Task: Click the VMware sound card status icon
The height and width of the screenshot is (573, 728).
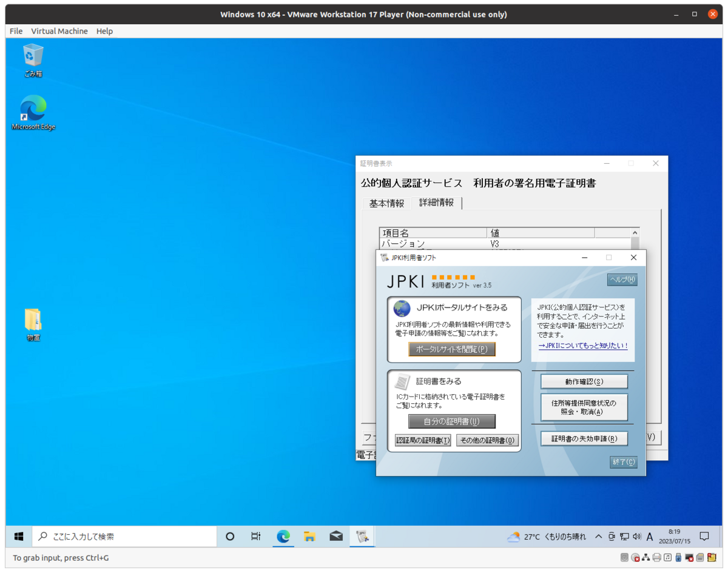Action: (667, 557)
